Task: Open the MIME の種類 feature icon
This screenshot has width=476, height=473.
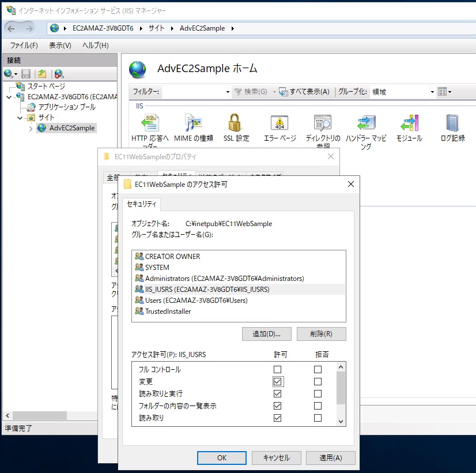Action: pyautogui.click(x=194, y=123)
